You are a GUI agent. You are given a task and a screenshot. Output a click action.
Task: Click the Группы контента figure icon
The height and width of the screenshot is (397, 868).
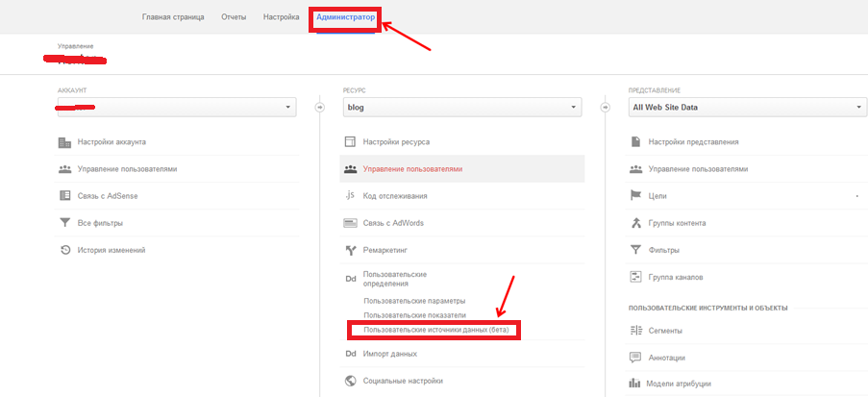click(635, 223)
